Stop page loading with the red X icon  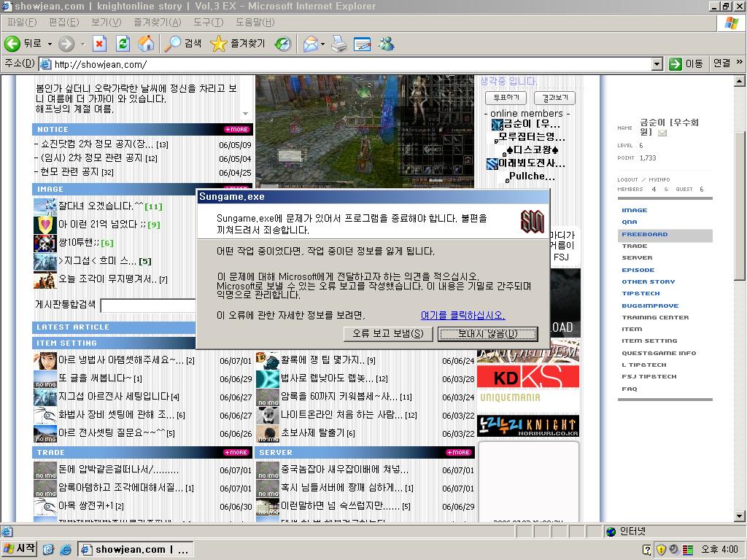99,44
